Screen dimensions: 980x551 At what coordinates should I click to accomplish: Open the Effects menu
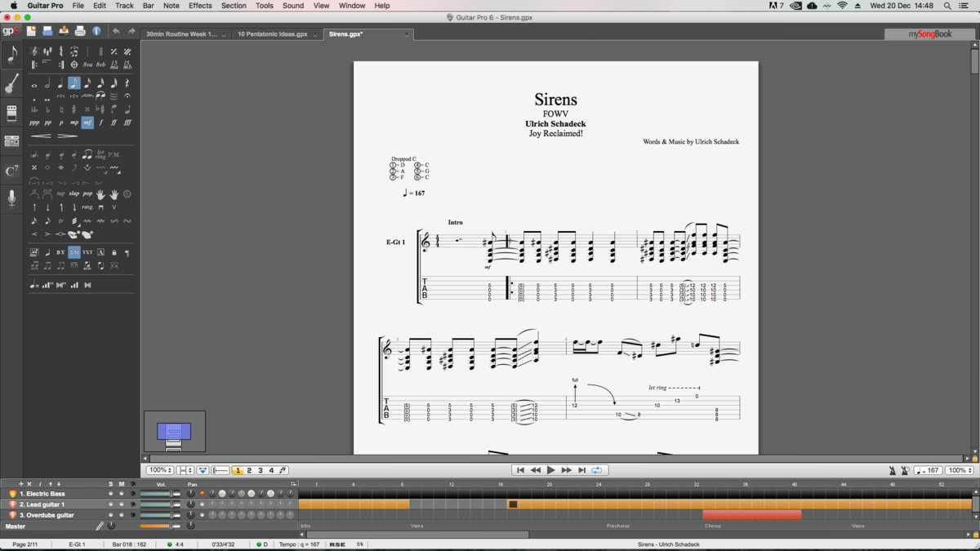(x=200, y=6)
